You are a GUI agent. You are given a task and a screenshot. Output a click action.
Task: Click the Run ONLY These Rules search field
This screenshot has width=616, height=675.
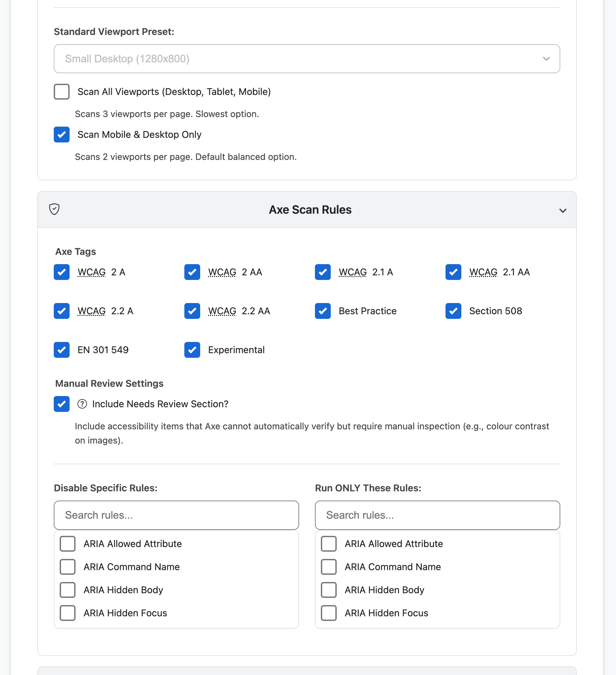click(x=437, y=515)
